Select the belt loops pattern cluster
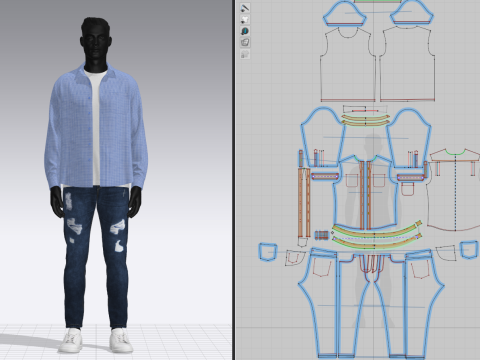Screen dimensions: 480x360 pyautogui.click(x=322, y=235)
